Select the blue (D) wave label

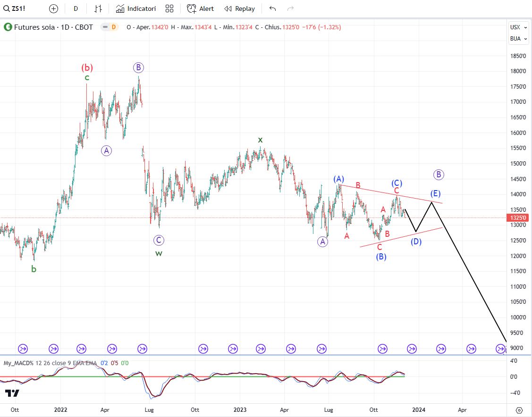click(x=416, y=242)
